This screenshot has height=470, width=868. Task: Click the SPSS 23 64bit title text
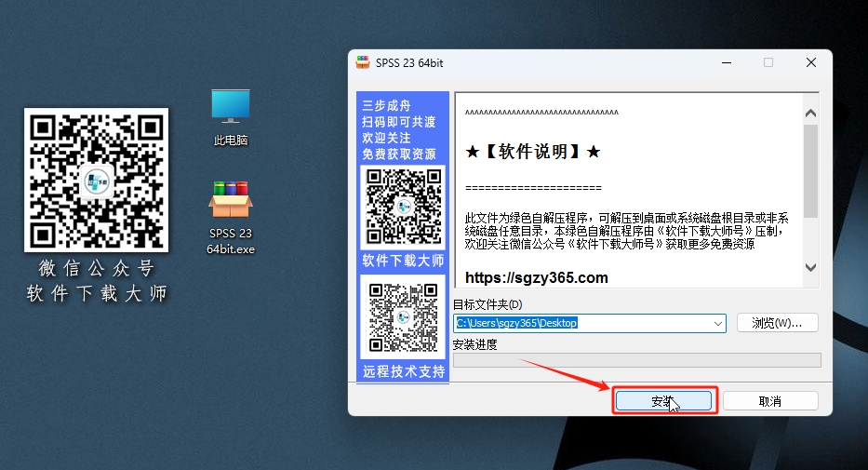[409, 63]
